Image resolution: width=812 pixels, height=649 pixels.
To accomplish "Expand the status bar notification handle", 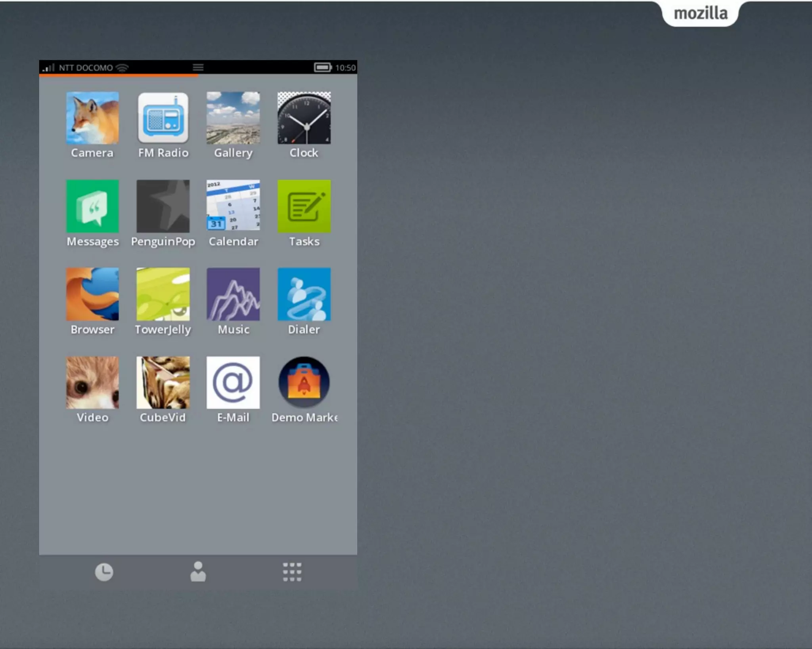I will click(198, 67).
